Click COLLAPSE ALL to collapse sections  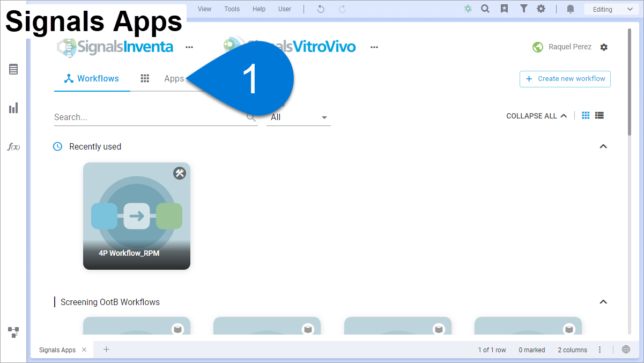(x=536, y=116)
